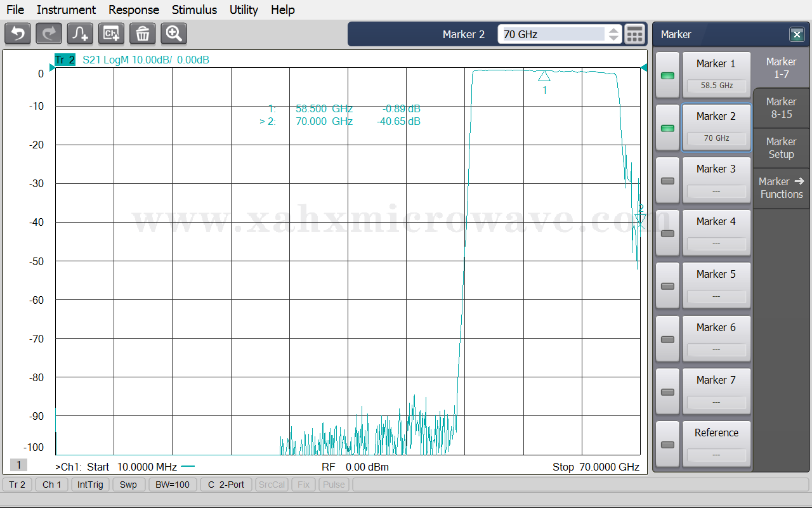Open the numeric keypad icon
812x508 pixels.
(634, 34)
